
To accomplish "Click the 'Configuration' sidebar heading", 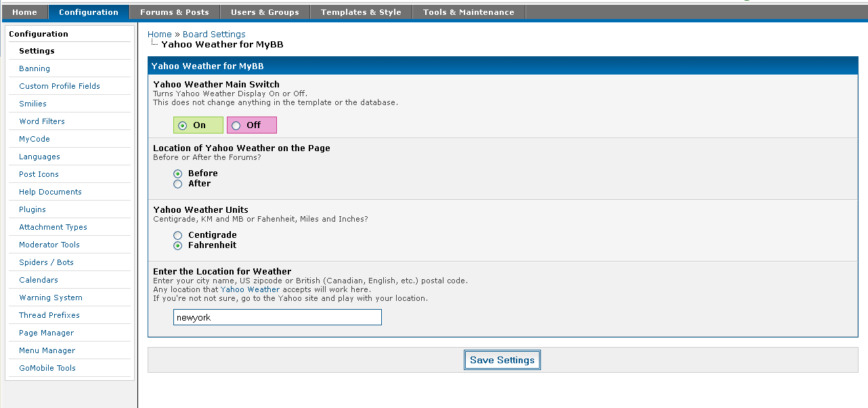I will 39,34.
